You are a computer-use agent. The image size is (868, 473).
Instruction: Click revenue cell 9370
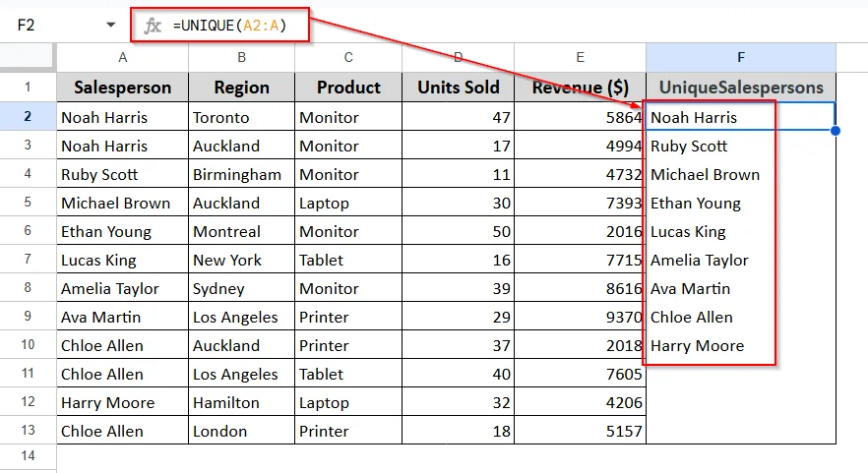(x=581, y=317)
